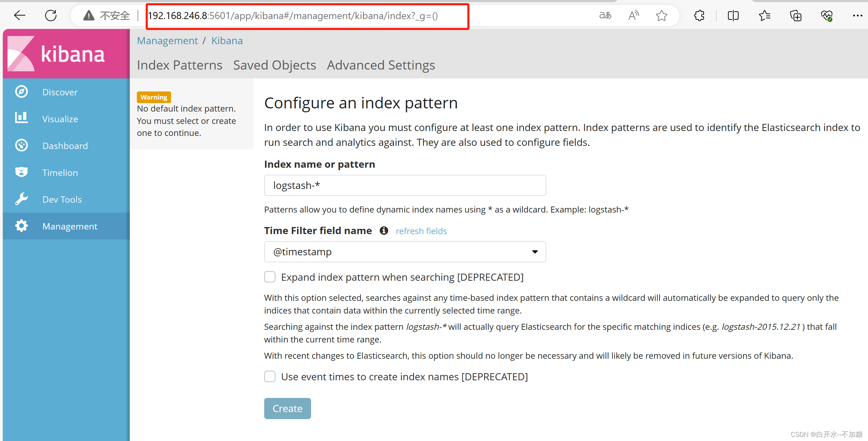This screenshot has width=868, height=441.
Task: Click the browser address bar URL
Action: 293,16
